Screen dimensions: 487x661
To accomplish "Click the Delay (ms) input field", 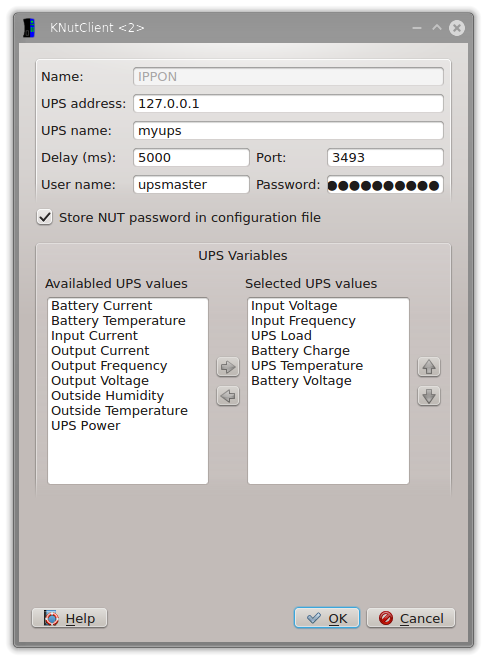I will pyautogui.click(x=191, y=158).
